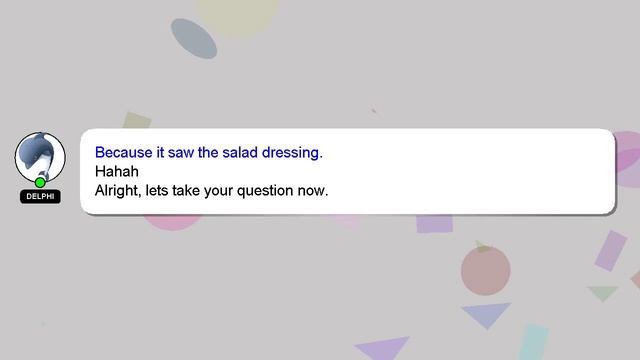Click the 'Hahah' message line
Image resolution: width=640 pixels, height=360 pixels.
coord(117,171)
